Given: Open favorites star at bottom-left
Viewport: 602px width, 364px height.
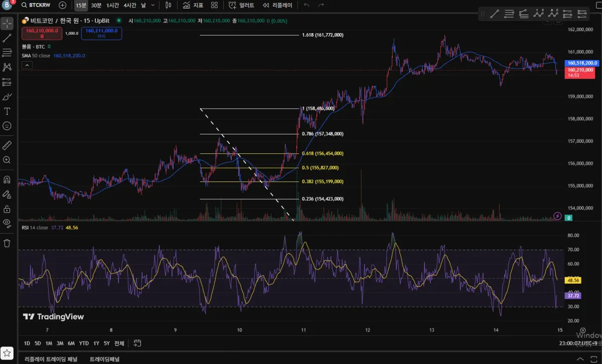Looking at the screenshot, I should point(7,352).
